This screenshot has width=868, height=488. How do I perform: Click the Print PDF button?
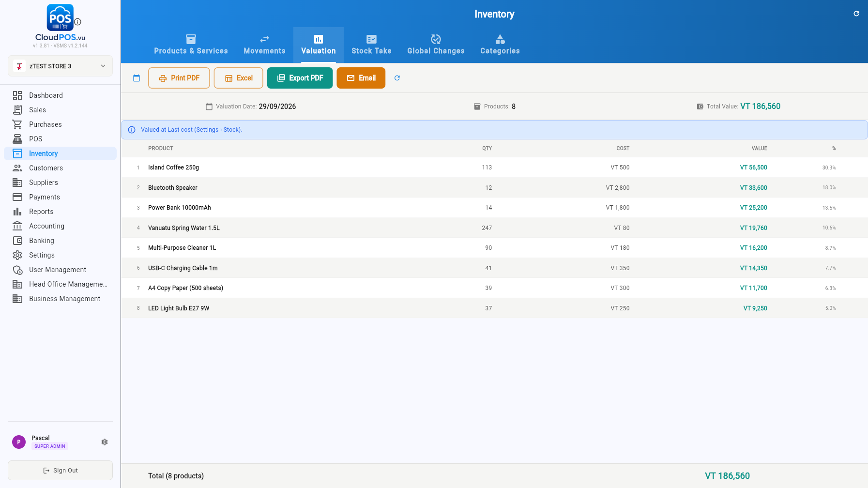[179, 78]
